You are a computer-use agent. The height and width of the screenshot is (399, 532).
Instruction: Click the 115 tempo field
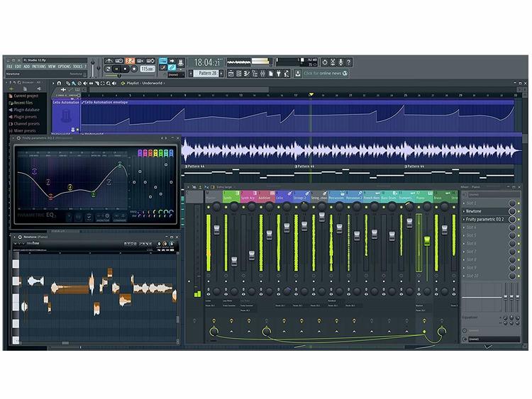click(x=148, y=69)
